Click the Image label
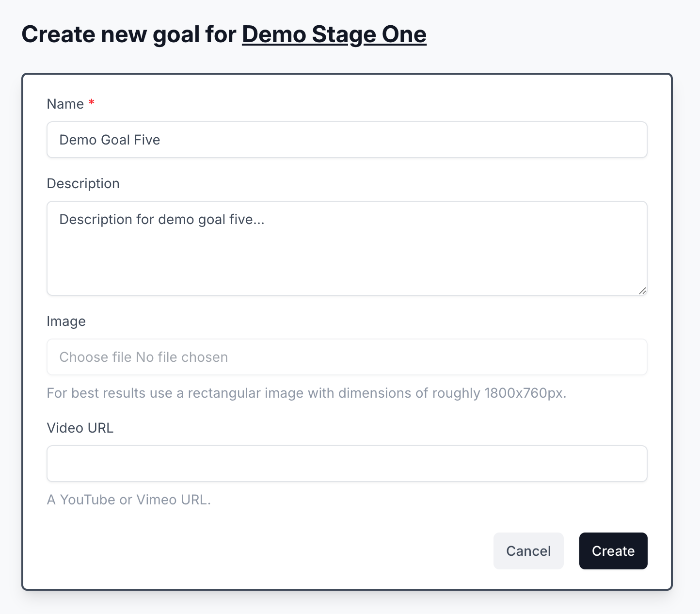This screenshot has width=700, height=614. coord(66,321)
